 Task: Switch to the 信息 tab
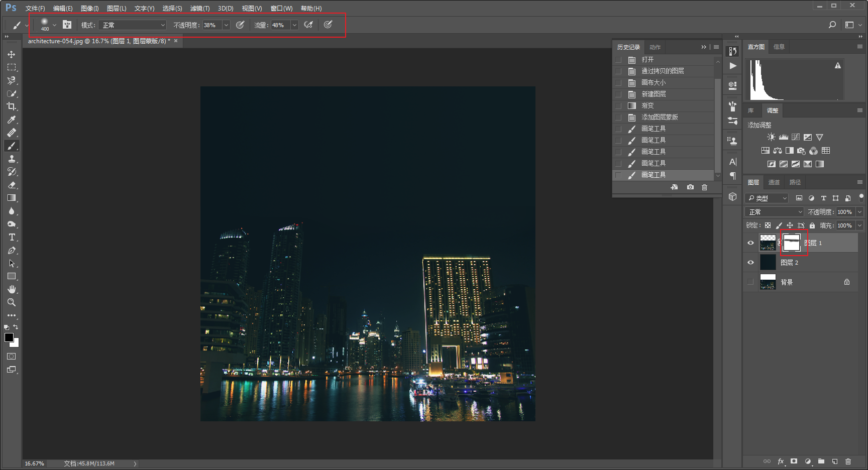pyautogui.click(x=779, y=47)
